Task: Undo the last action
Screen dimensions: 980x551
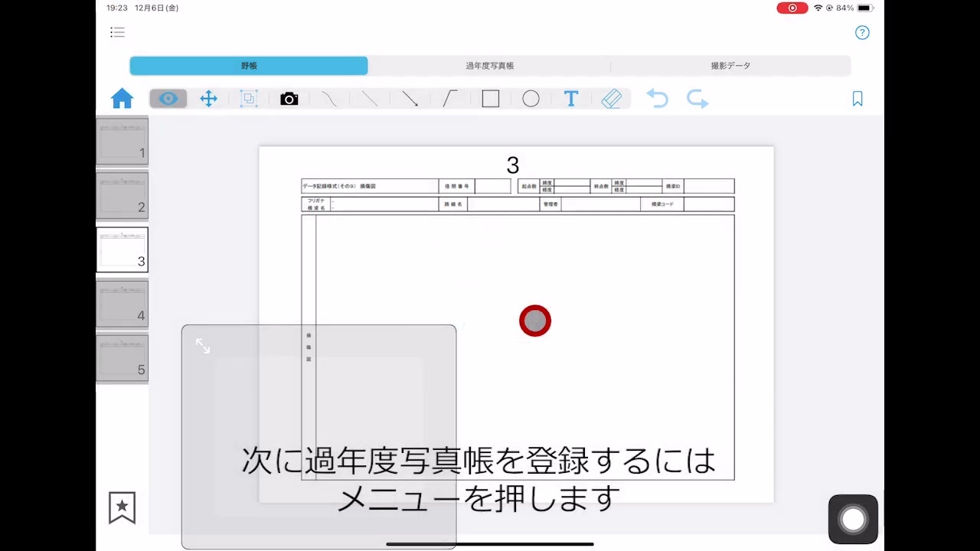Action: (657, 99)
